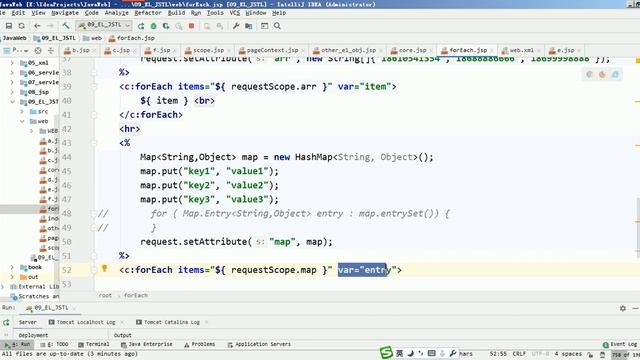640x360 pixels.
Task: Open the Build menu
Action: point(176,13)
